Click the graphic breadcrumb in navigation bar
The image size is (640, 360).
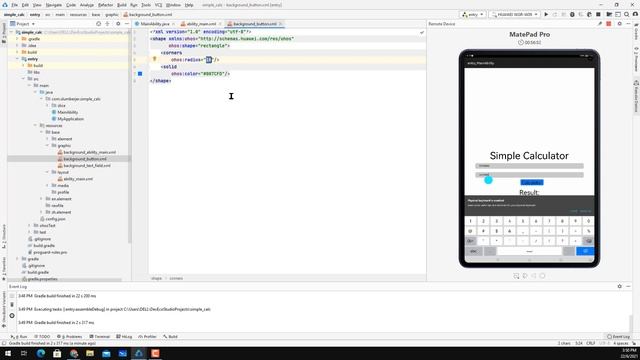click(111, 15)
